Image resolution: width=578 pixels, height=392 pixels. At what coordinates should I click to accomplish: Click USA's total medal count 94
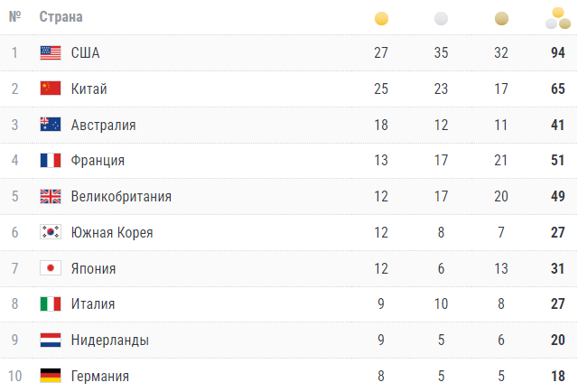[x=557, y=52]
